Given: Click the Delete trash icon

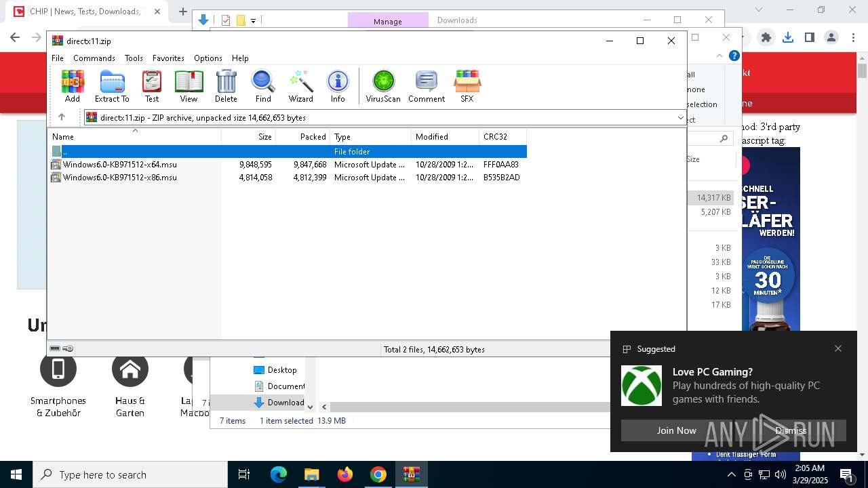Looking at the screenshot, I should tap(226, 86).
